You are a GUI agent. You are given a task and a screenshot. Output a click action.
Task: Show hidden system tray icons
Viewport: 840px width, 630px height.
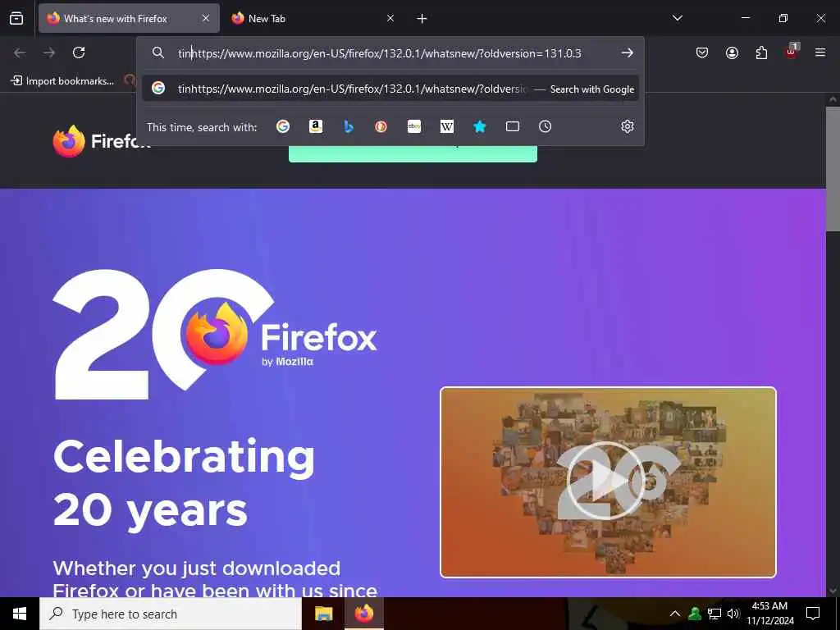pyautogui.click(x=675, y=614)
